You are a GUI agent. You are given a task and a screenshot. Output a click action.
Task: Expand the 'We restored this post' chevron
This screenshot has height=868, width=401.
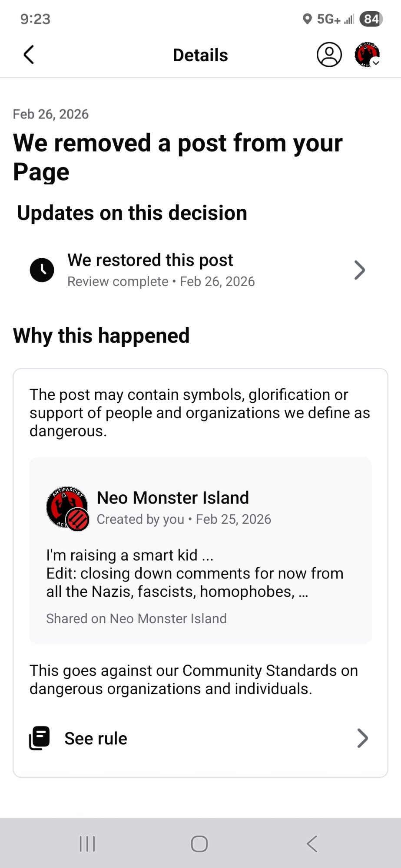[x=359, y=270]
